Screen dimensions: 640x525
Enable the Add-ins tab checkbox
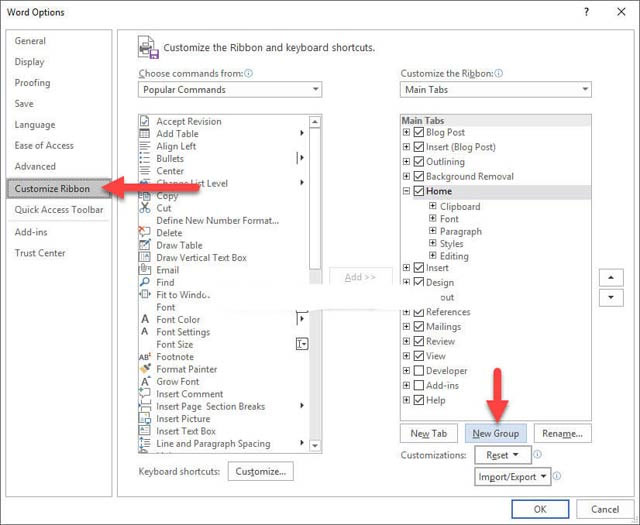(x=418, y=385)
